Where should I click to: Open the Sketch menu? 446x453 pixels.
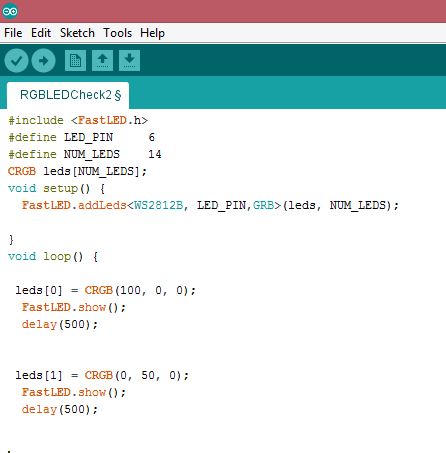click(x=77, y=33)
